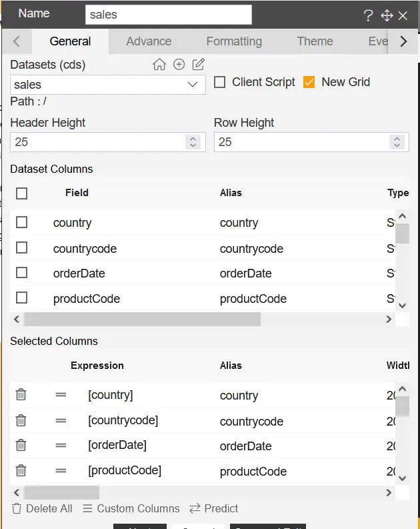Toggle the select-all Field header checkbox
Screen dimensions: 420x529
tap(21, 193)
